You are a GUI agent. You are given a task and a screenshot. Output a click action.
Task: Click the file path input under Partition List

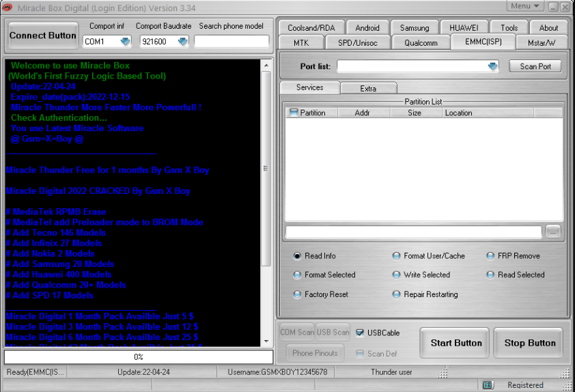[x=413, y=232]
